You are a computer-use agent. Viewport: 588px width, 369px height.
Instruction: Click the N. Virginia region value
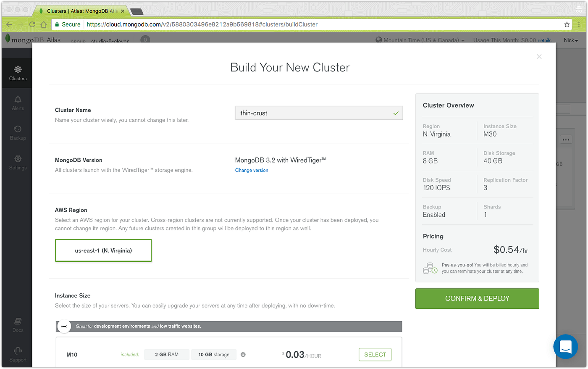436,134
